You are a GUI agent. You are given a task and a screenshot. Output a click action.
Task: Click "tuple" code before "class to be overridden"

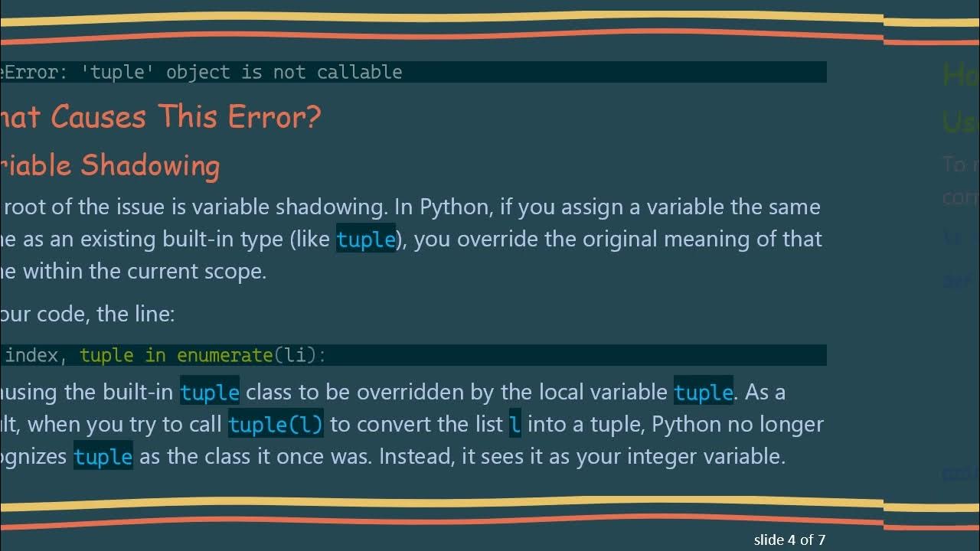[210, 393]
